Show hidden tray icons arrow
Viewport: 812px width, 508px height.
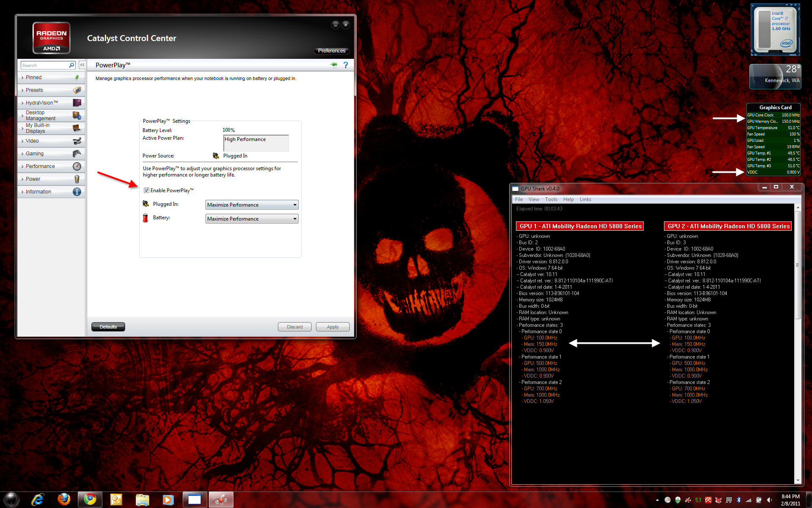click(x=657, y=500)
